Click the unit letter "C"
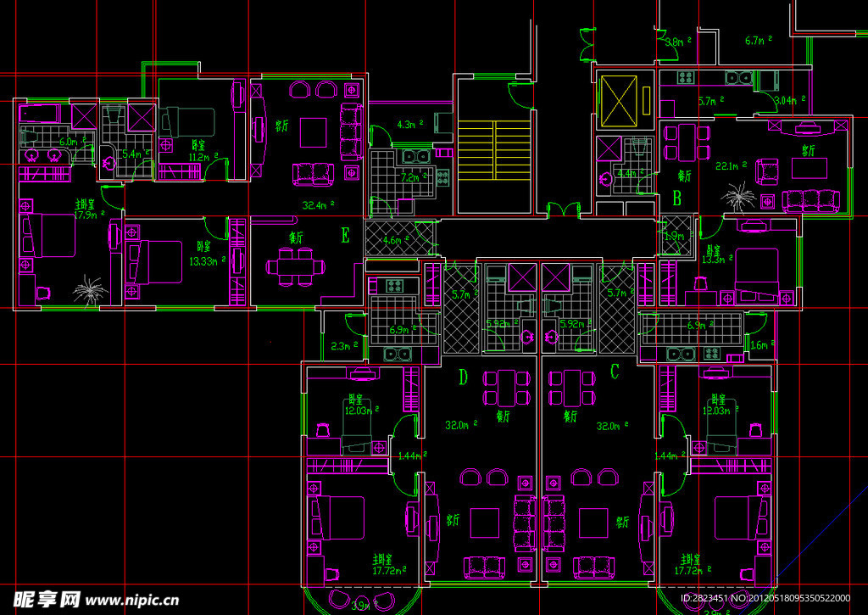This screenshot has width=868, height=615. [614, 372]
